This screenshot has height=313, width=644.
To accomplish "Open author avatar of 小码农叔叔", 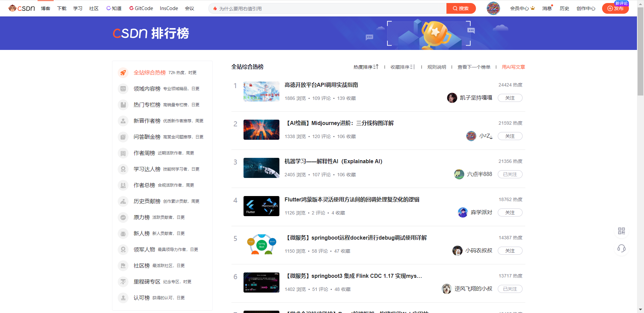I will point(458,251).
